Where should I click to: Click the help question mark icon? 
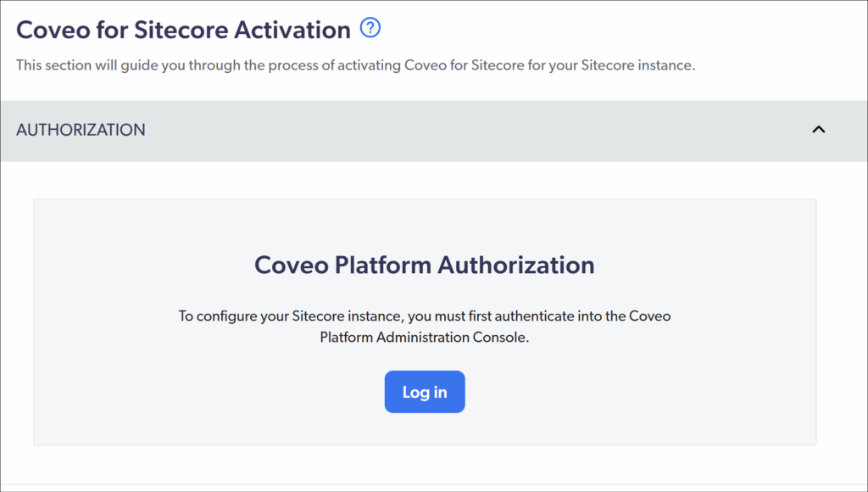[x=370, y=28]
